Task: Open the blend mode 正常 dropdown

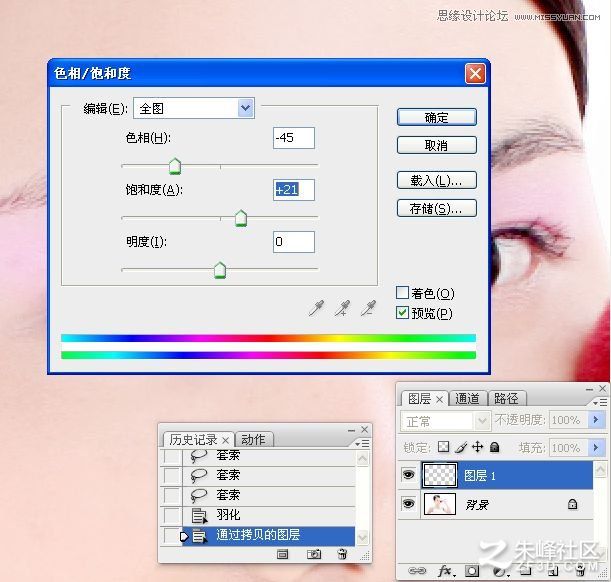Action: coord(445,421)
